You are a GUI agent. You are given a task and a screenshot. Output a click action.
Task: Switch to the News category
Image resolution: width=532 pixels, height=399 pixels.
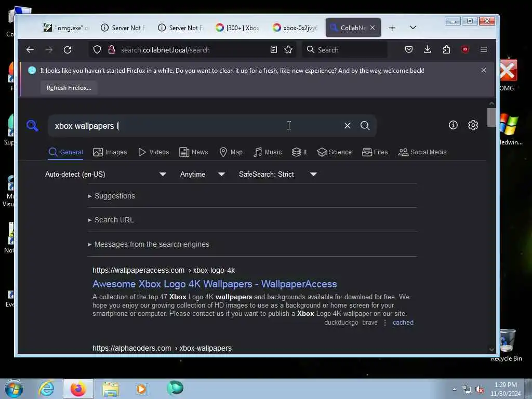[x=193, y=152]
